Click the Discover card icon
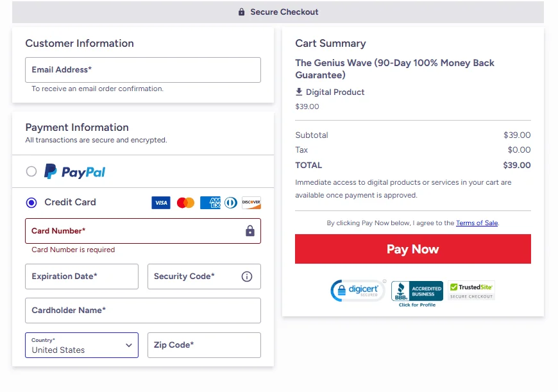 click(x=251, y=203)
